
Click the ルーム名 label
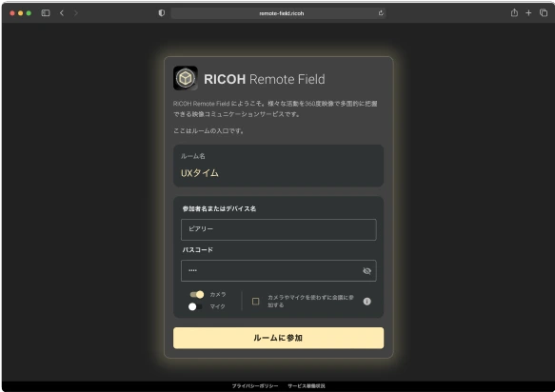click(193, 156)
